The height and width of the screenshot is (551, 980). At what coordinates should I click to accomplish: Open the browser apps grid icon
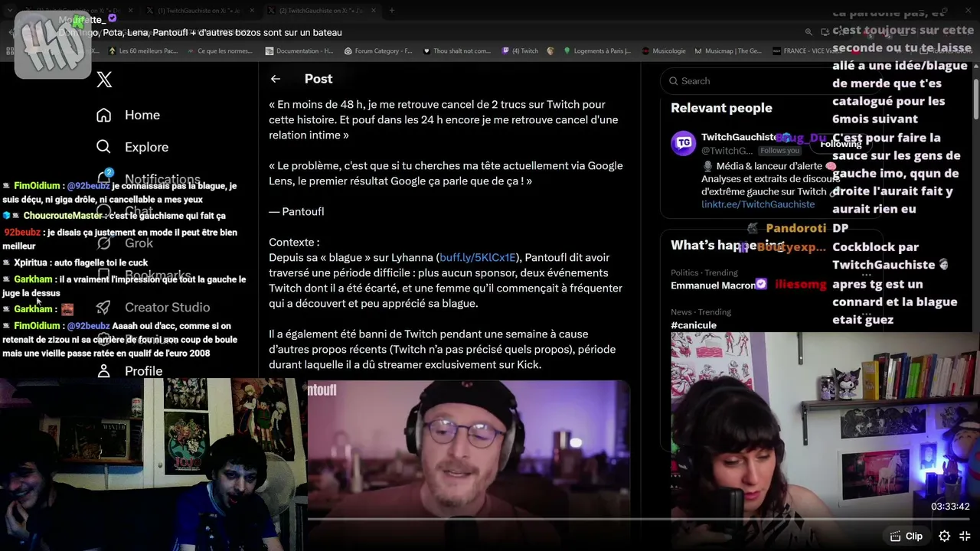click(10, 51)
